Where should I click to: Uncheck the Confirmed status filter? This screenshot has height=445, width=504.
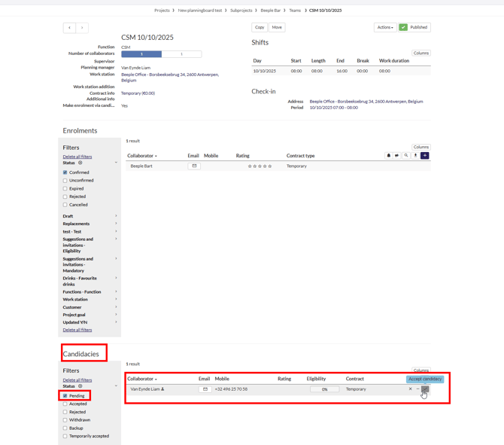pyautogui.click(x=65, y=172)
